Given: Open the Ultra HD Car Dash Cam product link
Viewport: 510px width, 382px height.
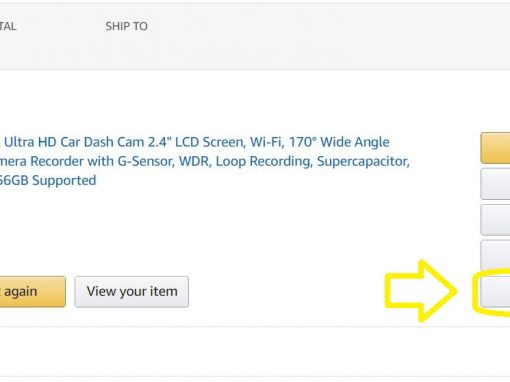Looking at the screenshot, I should tap(204, 161).
